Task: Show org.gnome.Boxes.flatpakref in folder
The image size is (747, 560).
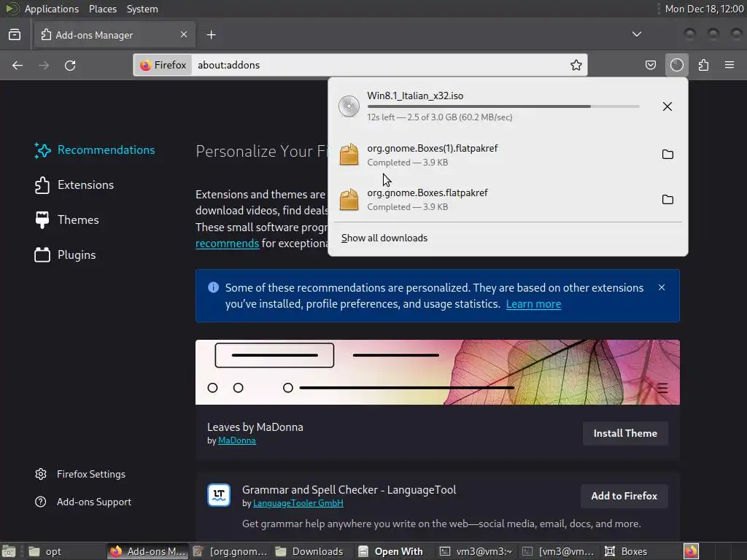Action: 667,200
